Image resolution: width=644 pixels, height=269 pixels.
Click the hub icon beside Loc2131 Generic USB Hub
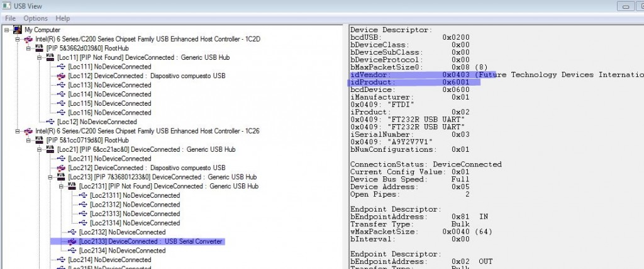pyautogui.click(x=72, y=186)
